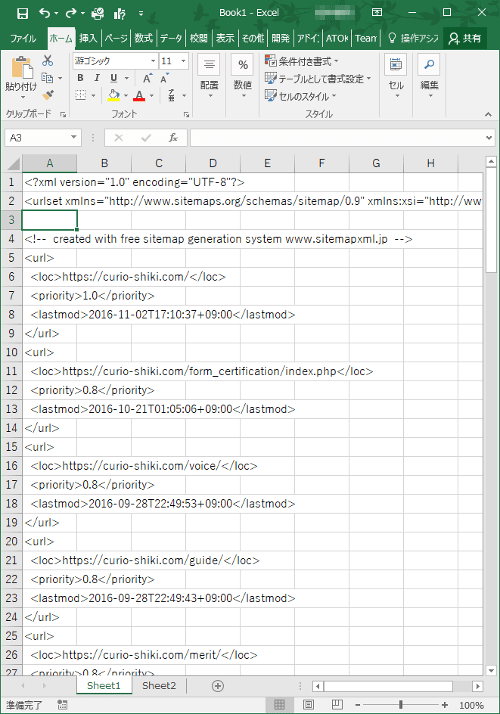Toggle bold formatting

pyautogui.click(x=80, y=78)
